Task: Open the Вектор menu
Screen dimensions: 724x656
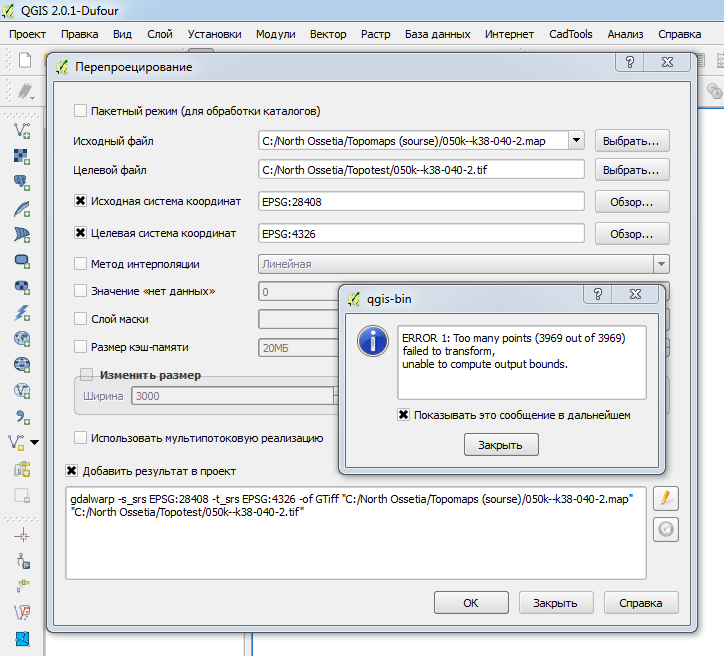Action: (x=328, y=34)
